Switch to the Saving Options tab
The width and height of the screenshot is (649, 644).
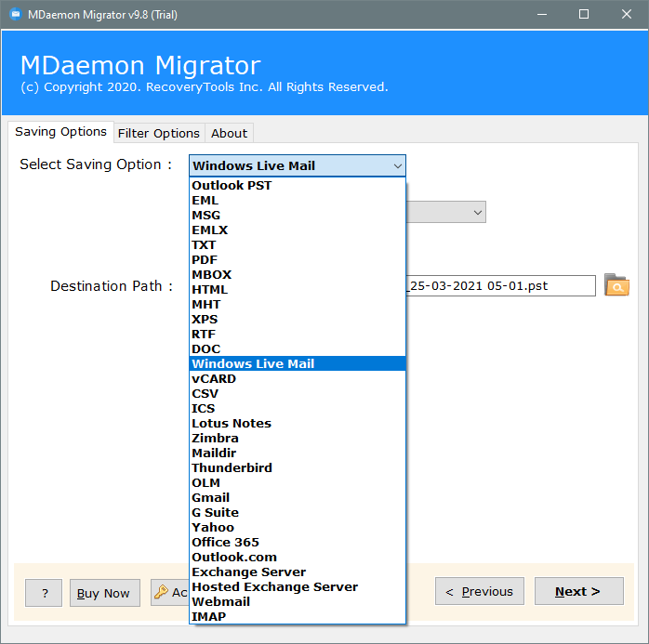pos(60,132)
